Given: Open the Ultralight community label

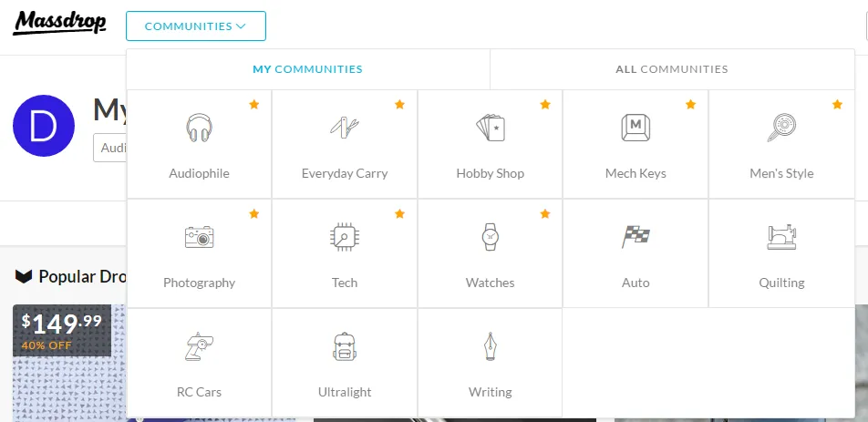Looking at the screenshot, I should 345,392.
